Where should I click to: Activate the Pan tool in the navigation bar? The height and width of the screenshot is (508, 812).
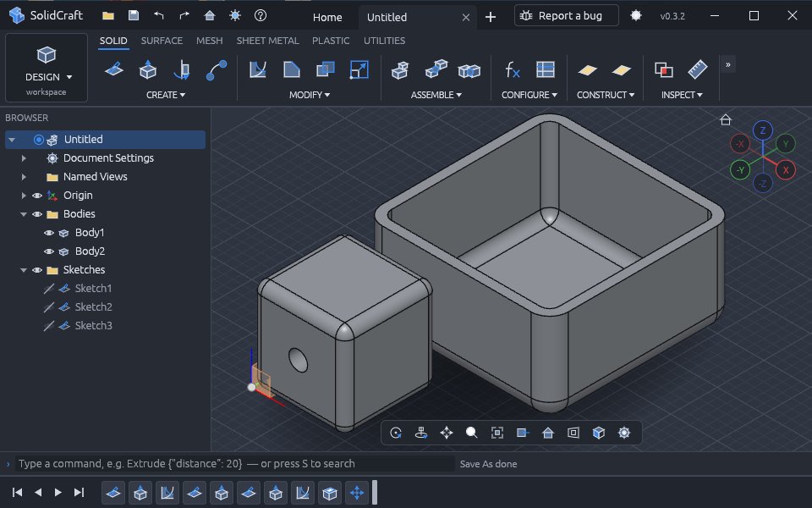click(x=447, y=433)
